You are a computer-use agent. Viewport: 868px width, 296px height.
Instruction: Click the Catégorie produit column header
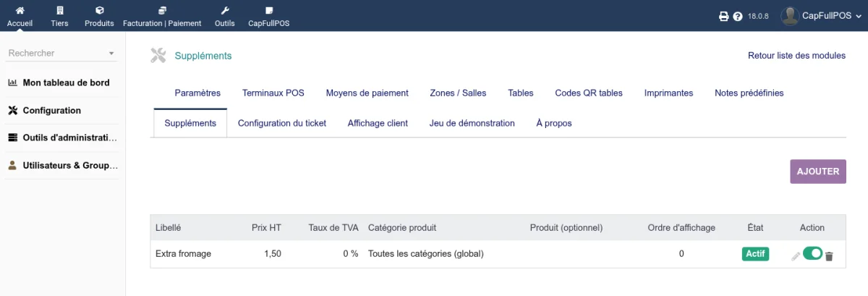[402, 227]
